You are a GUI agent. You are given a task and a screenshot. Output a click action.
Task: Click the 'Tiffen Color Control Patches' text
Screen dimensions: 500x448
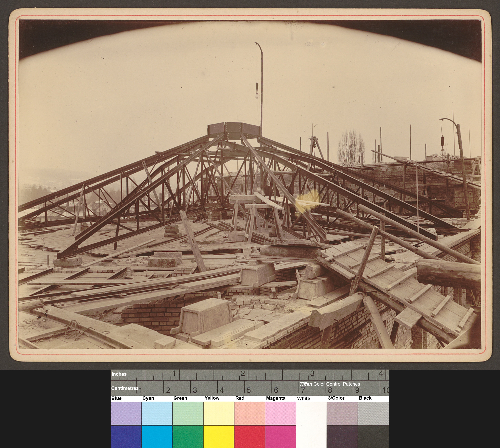[330, 384]
